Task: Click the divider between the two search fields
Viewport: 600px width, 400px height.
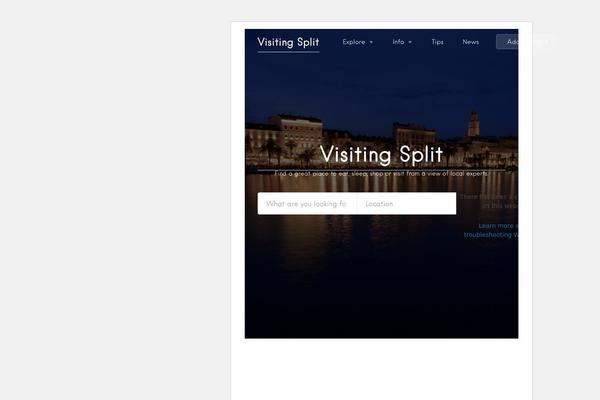Action: pyautogui.click(x=357, y=204)
